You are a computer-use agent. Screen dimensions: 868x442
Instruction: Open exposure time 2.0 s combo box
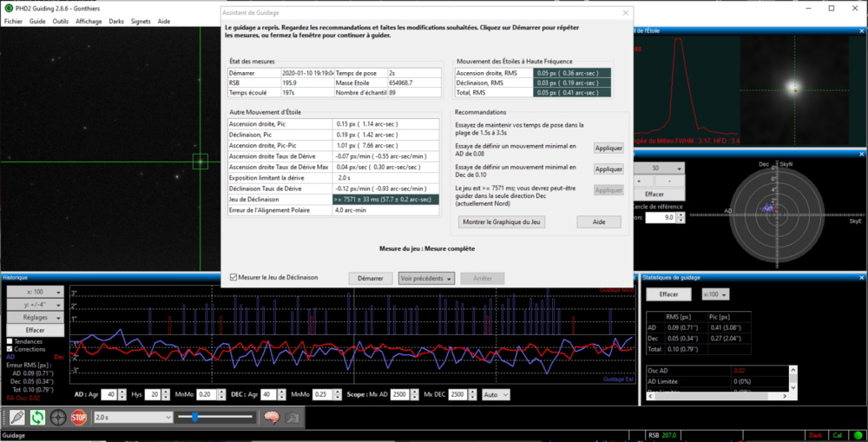pos(133,417)
